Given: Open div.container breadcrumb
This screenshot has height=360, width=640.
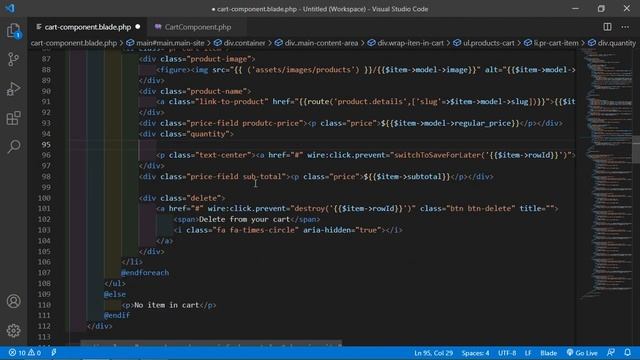Looking at the screenshot, I should tap(240, 43).
